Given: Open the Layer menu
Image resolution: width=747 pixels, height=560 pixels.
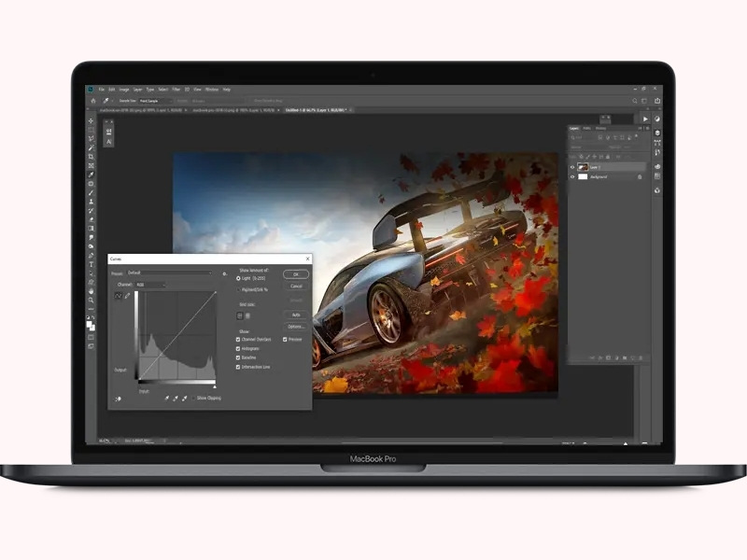Looking at the screenshot, I should pyautogui.click(x=137, y=90).
